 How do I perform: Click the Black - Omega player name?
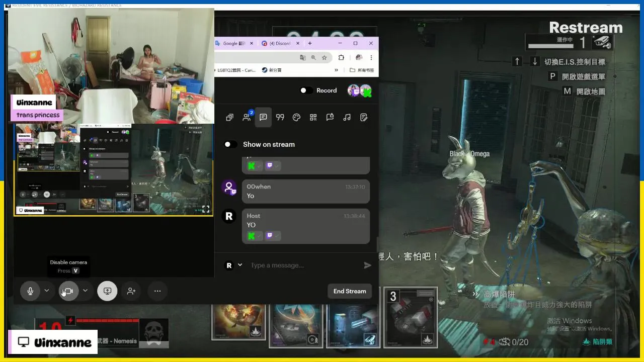[x=469, y=154]
